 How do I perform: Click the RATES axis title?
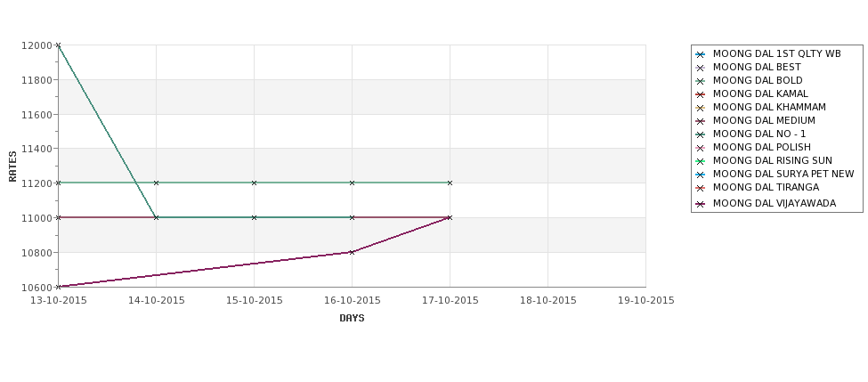[x=12, y=167]
